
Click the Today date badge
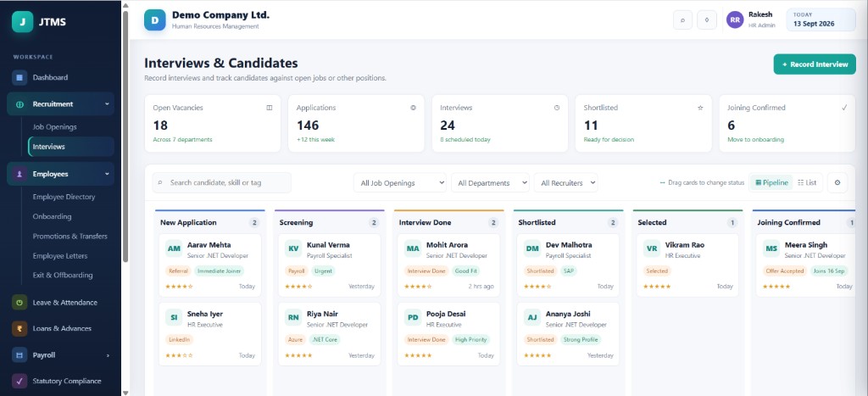(x=821, y=20)
